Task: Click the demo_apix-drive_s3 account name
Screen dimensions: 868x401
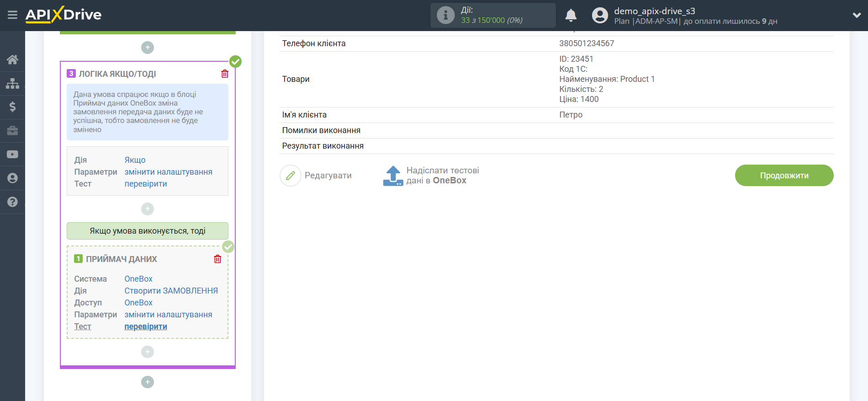Action: (654, 11)
